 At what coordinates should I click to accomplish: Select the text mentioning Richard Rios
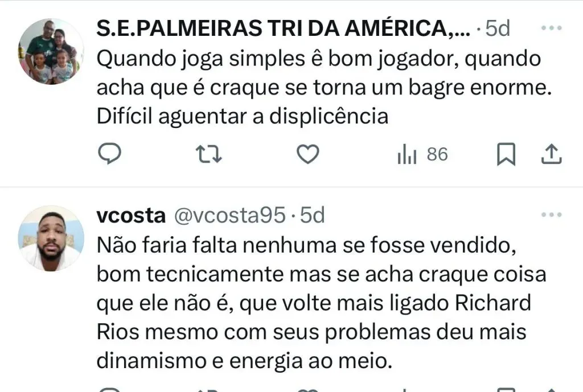click(314, 317)
